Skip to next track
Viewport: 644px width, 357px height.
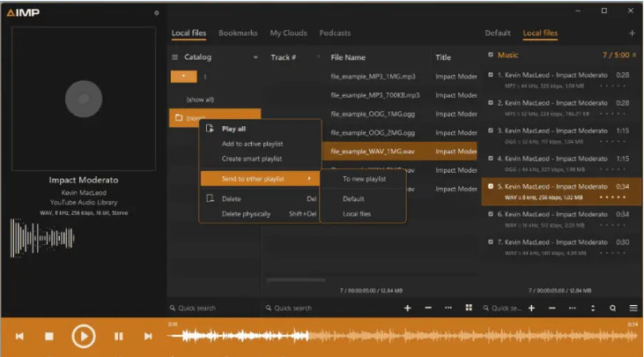coord(148,337)
